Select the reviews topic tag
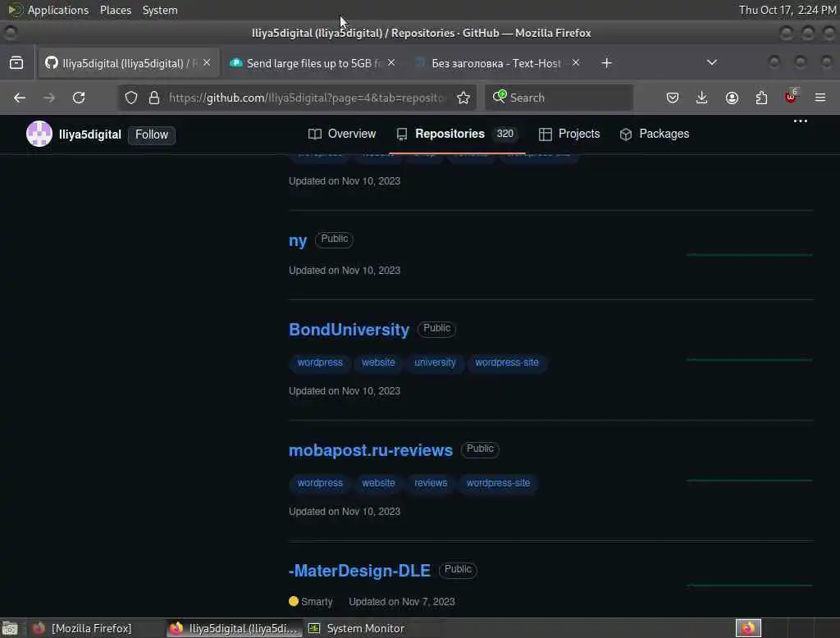This screenshot has height=638, width=840. 431,483
